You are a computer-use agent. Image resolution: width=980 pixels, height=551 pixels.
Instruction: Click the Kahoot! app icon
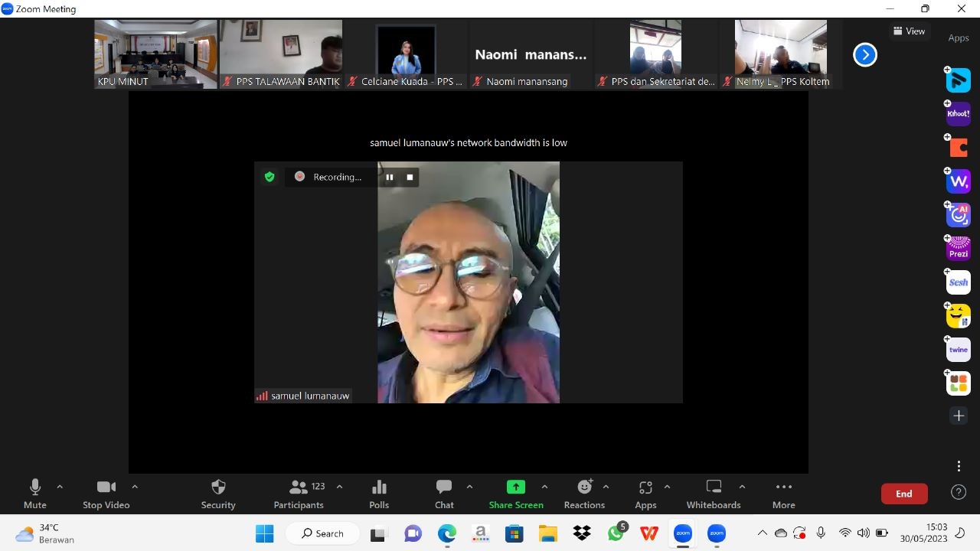(959, 114)
